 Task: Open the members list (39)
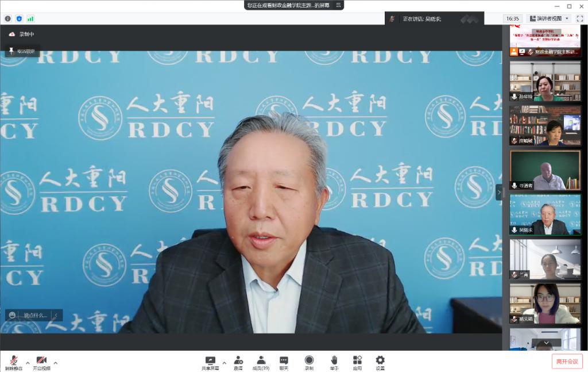tap(261, 362)
